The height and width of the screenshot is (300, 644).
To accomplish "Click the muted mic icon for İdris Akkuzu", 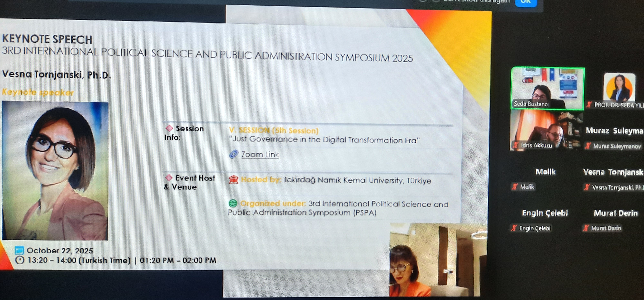I will click(x=516, y=145).
